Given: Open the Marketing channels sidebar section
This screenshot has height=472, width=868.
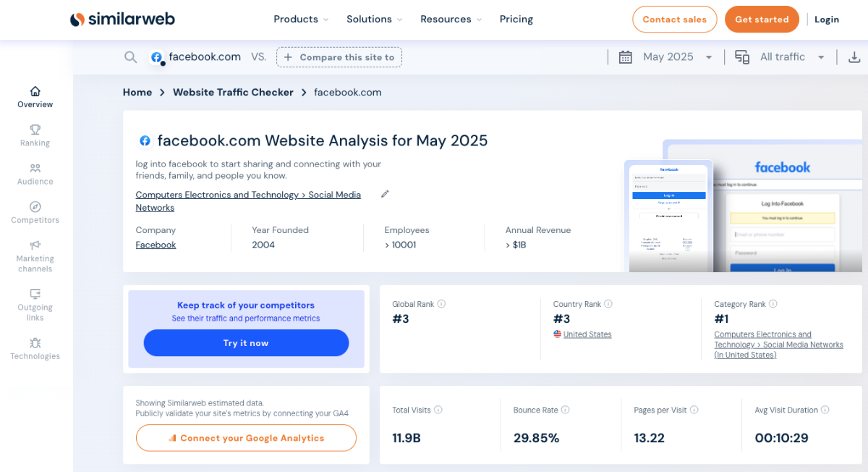Looking at the screenshot, I should (35, 256).
